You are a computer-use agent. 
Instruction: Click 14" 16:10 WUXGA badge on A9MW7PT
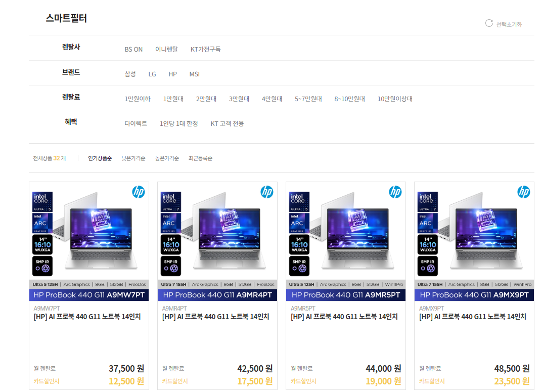(x=42, y=244)
